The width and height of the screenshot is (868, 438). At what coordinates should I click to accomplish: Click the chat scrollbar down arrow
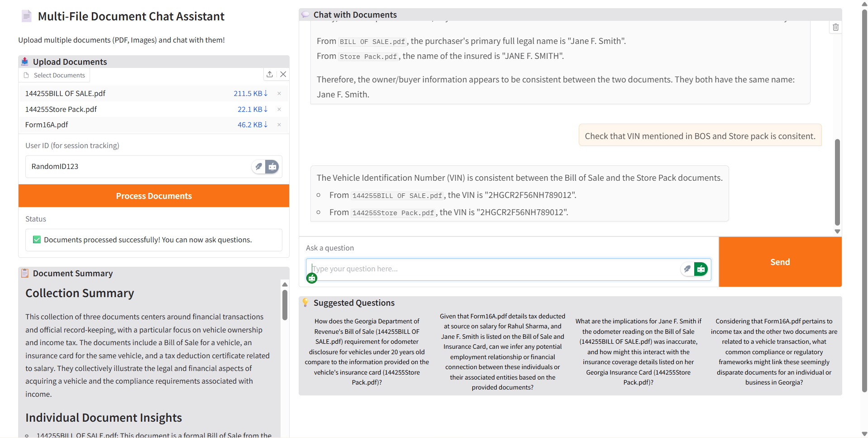click(837, 231)
